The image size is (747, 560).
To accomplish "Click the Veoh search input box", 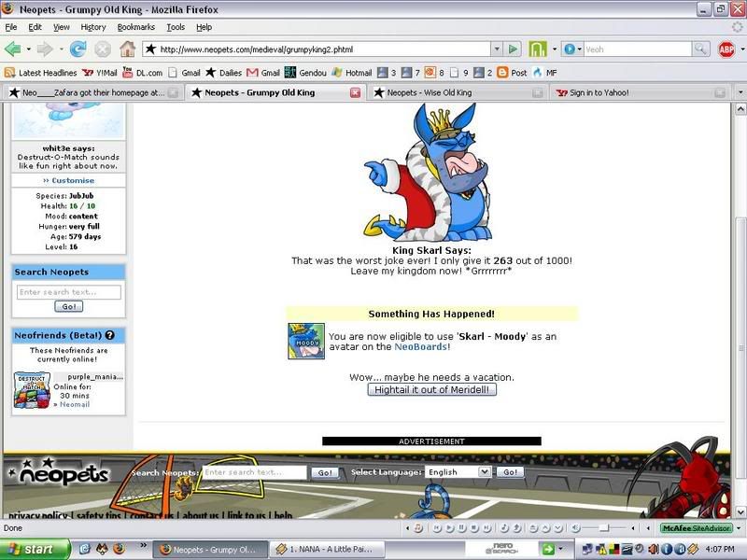I will coord(638,49).
